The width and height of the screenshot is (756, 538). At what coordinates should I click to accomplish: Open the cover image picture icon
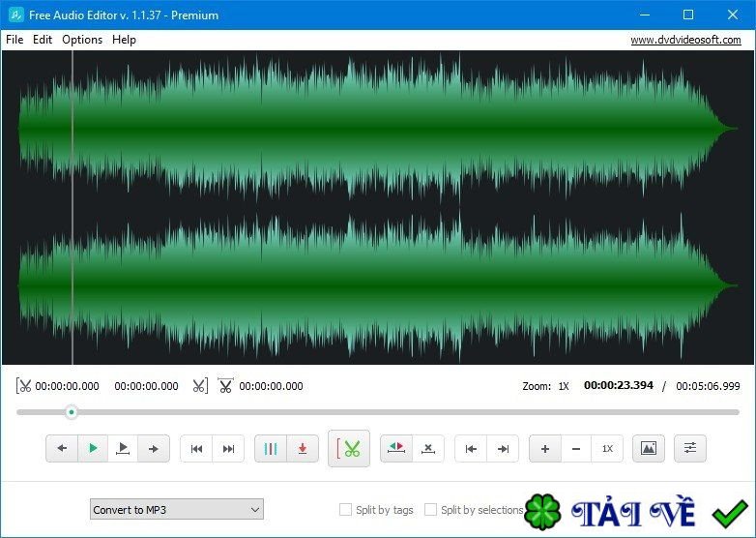point(649,448)
